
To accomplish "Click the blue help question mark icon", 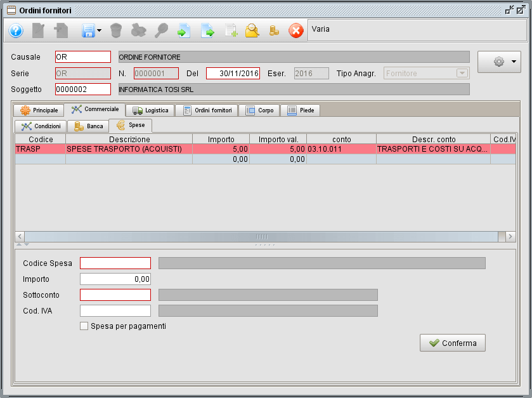I will pyautogui.click(x=16, y=30).
